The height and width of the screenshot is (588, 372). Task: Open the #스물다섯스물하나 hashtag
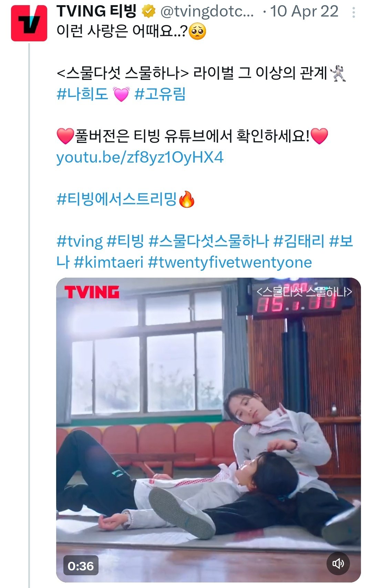click(209, 241)
